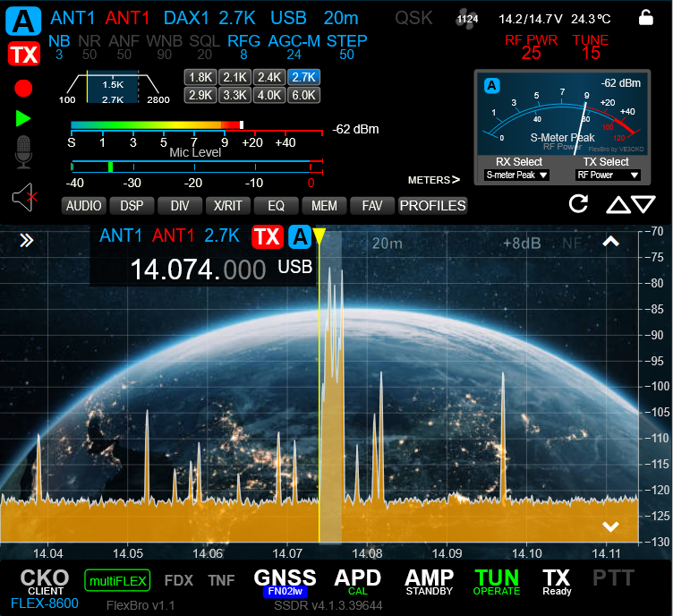Screen dimensions: 673x616
Task: Click the down triangle arrow icon
Action: [643, 204]
